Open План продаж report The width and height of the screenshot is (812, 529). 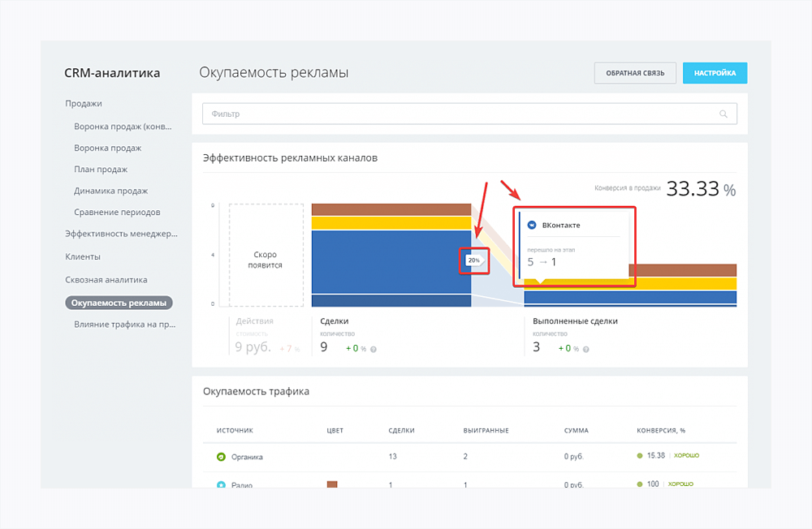tap(101, 170)
